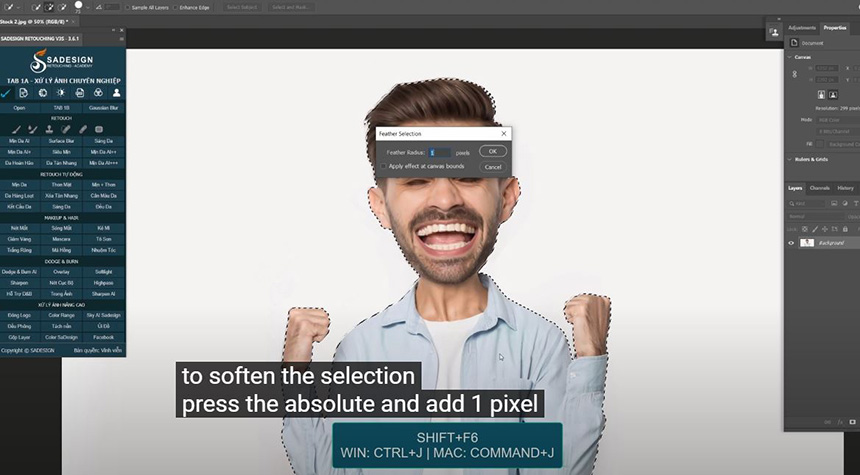Viewport: 860px width, 475px height.
Task: Select the first brush icon under Retouch
Action: click(x=16, y=129)
